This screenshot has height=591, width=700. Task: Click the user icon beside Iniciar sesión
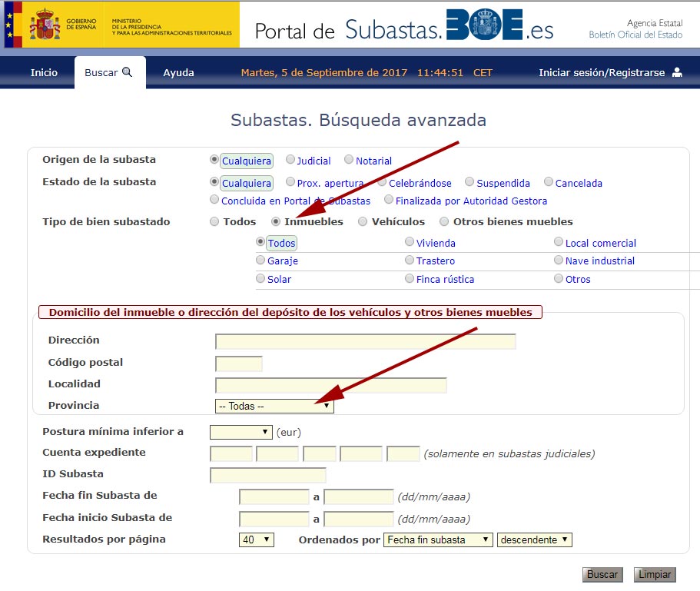click(677, 72)
